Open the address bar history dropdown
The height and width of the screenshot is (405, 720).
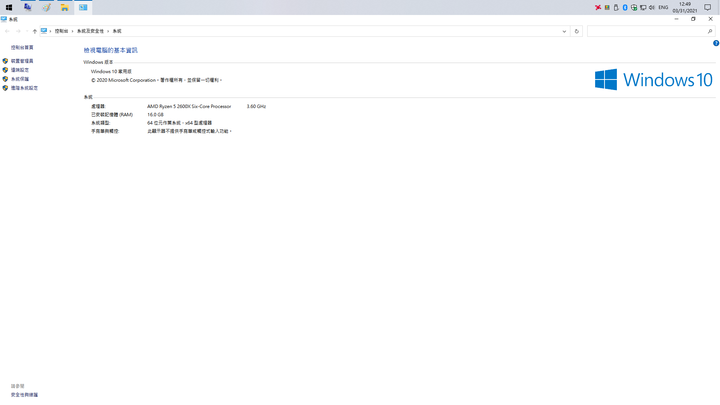[x=564, y=31]
